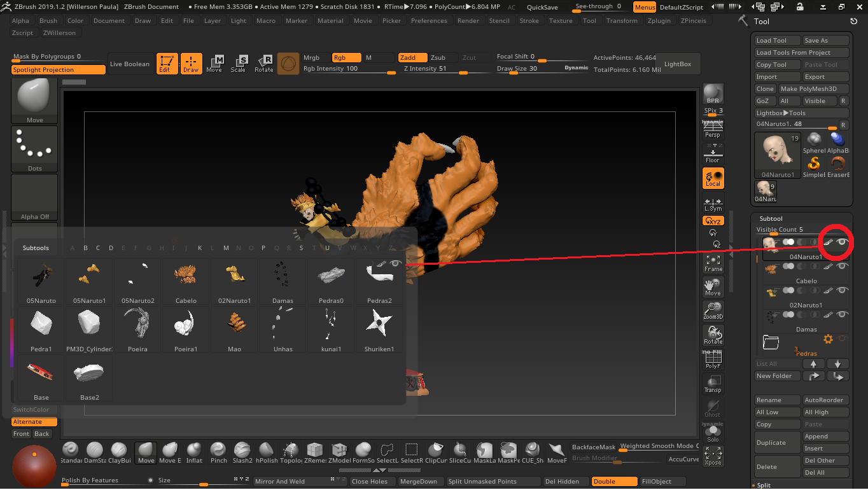
Task: Toggle Persp perspective view
Action: click(713, 129)
